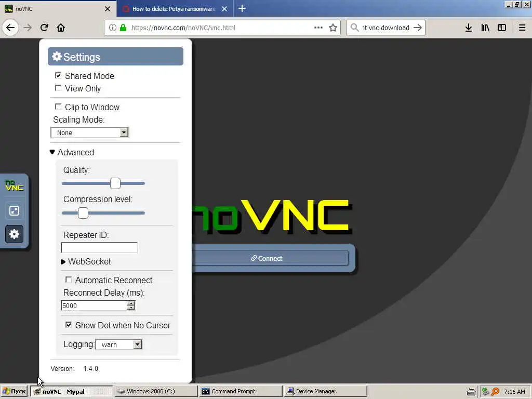Switch to How to delete Petya ransomware tab
Screen dimensions: 532x399
[175, 9]
